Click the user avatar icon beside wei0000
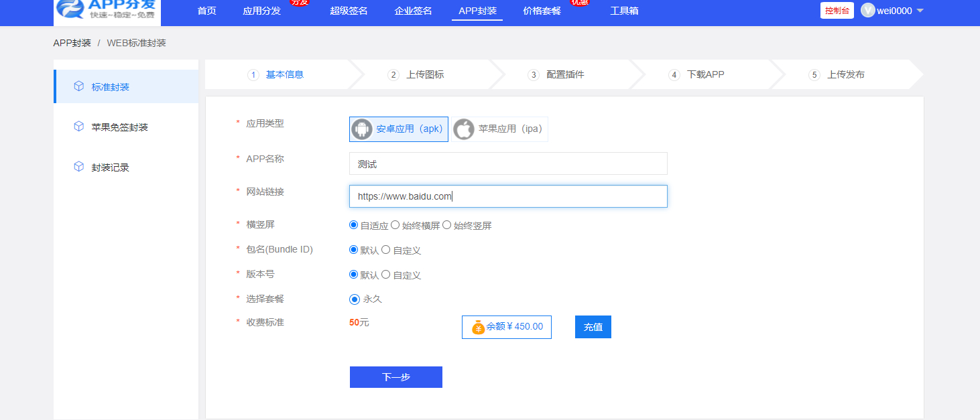Screen dimensions: 980x420 pyautogui.click(x=868, y=11)
